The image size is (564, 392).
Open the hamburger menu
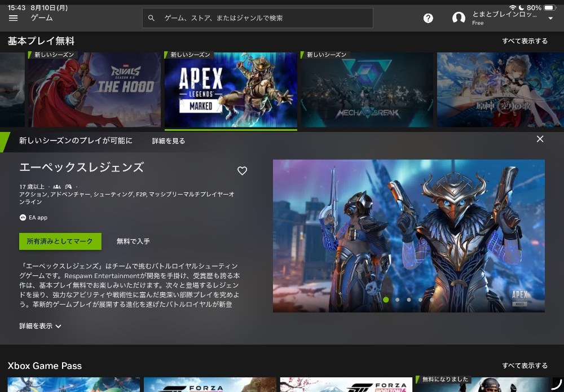[x=14, y=18]
